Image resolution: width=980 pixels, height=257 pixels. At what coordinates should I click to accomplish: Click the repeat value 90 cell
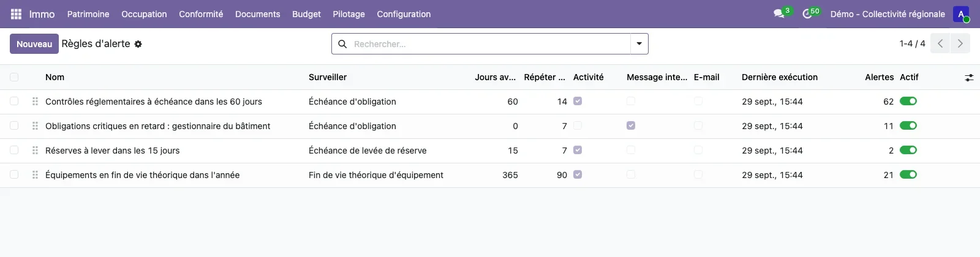pos(562,175)
